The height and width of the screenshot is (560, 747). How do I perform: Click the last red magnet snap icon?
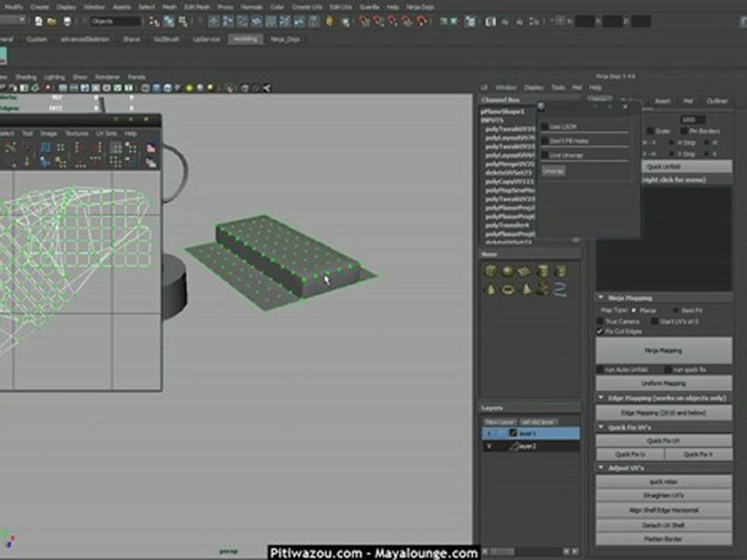coord(422,22)
